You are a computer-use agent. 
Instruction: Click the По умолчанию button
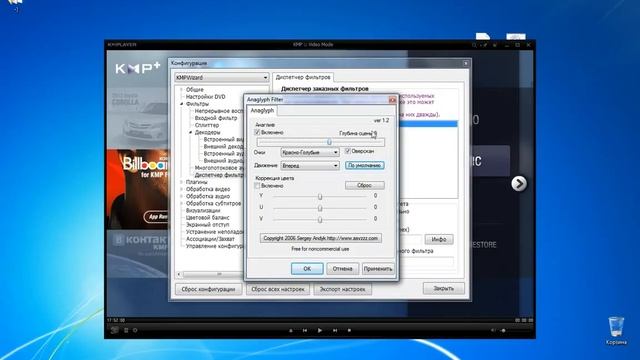364,165
